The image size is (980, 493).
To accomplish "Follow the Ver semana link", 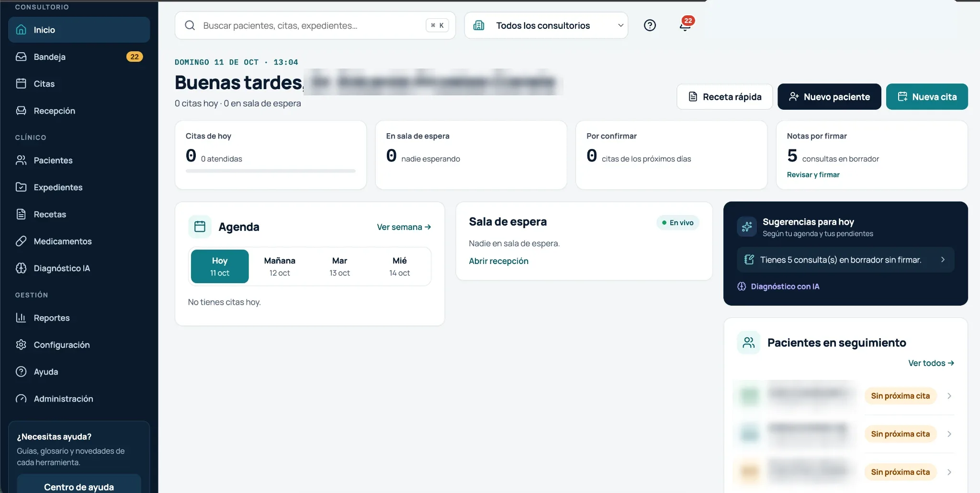I will click(x=404, y=227).
